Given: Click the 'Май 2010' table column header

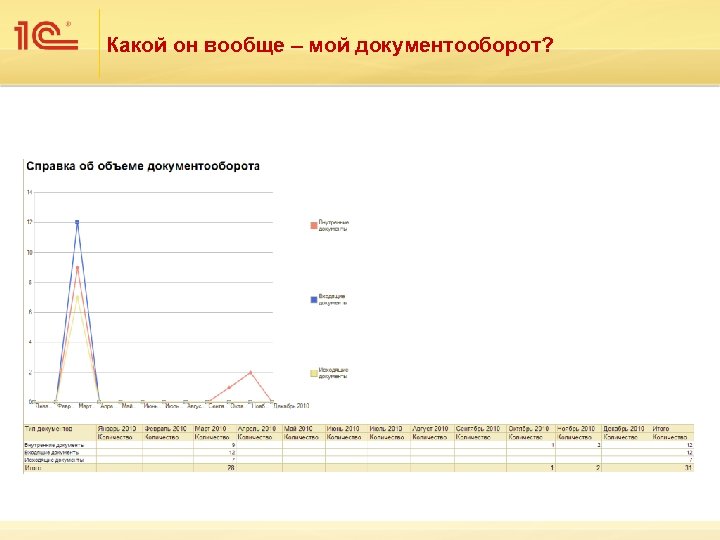Looking at the screenshot, I should click(298, 428).
